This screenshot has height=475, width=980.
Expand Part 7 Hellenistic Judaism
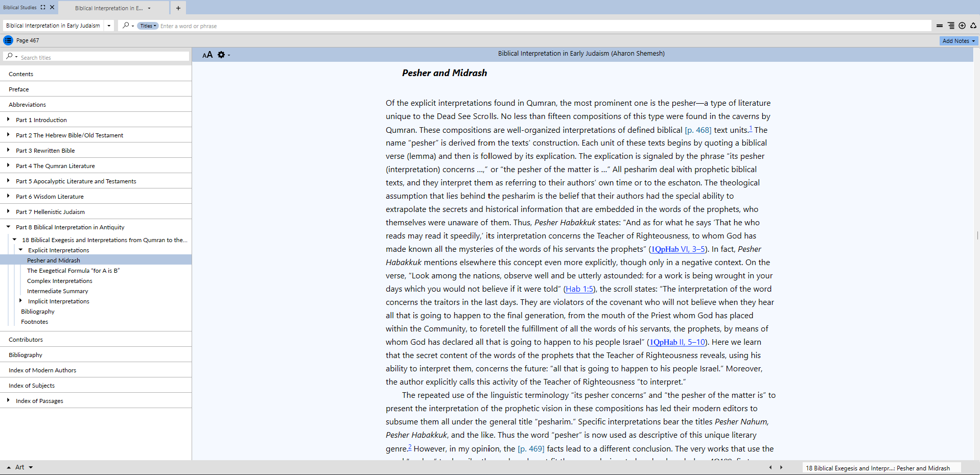[x=8, y=211]
